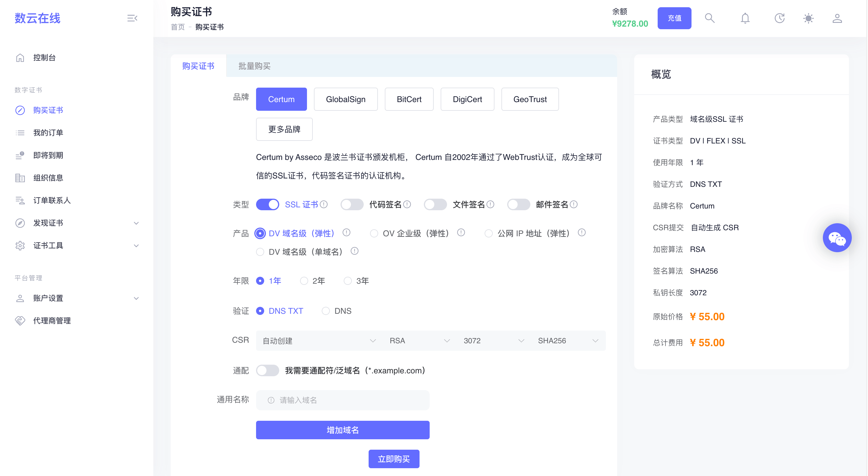This screenshot has height=476, width=868.
Task: Turn on wildcard 通配 switch
Action: pos(268,370)
